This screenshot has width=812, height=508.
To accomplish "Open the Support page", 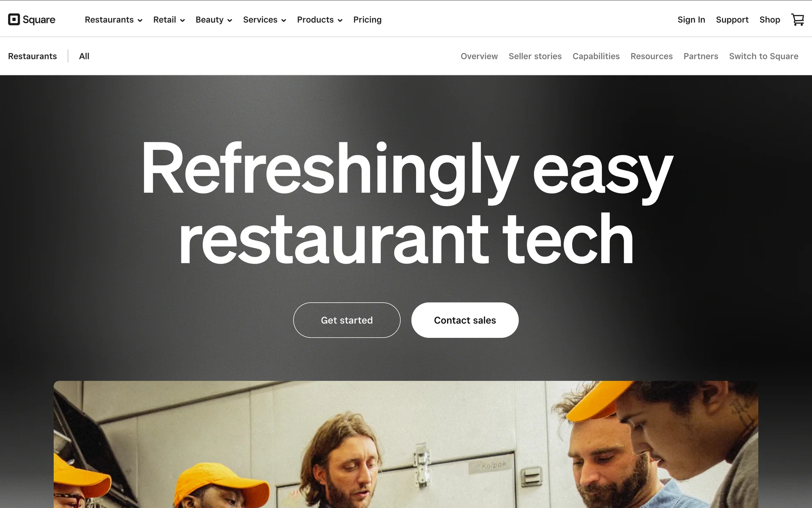I will (x=732, y=19).
